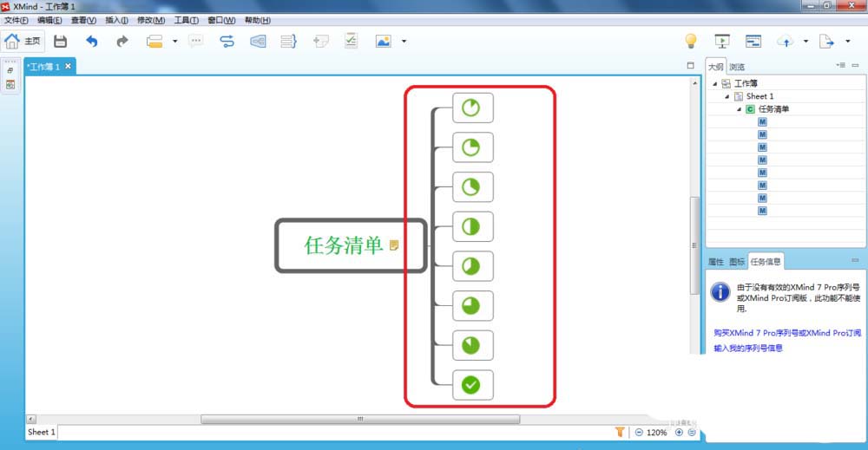Image resolution: width=868 pixels, height=450 pixels.
Task: Open the 帮助(H) menu
Action: [258, 21]
